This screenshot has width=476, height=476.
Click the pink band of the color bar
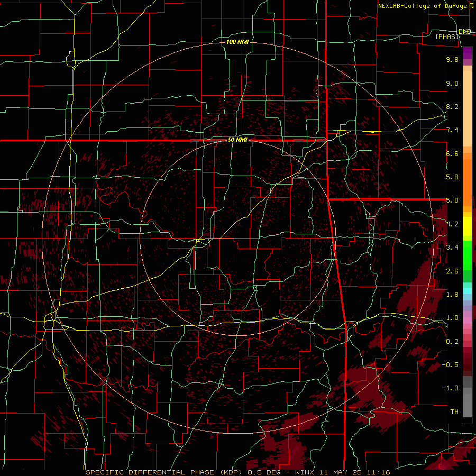point(467,320)
